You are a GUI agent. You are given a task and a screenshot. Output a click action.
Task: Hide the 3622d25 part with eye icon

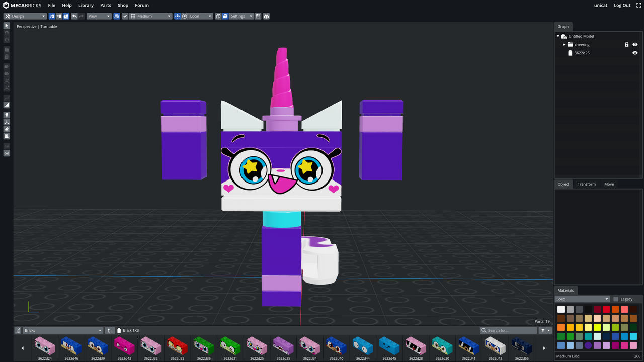point(635,53)
